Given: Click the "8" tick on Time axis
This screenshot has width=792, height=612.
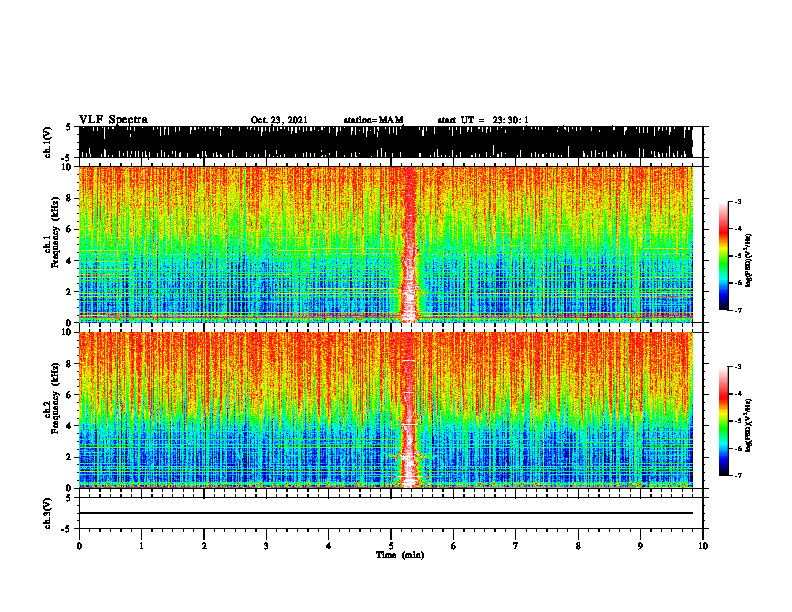Looking at the screenshot, I should (578, 546).
